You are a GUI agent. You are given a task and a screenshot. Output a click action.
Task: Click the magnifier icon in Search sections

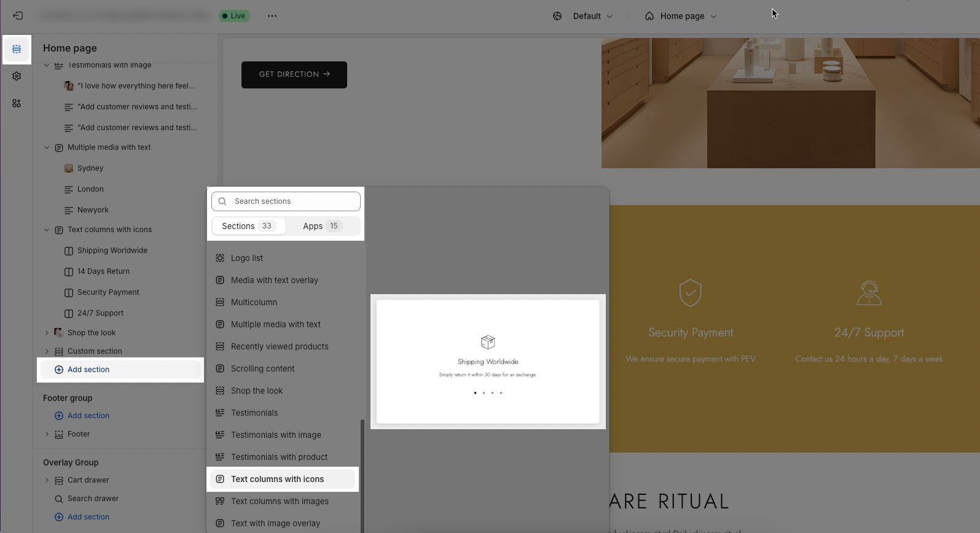pos(222,201)
